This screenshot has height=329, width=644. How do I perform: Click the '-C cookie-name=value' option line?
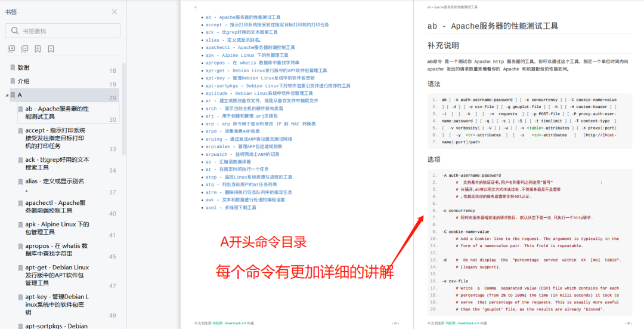point(465,232)
